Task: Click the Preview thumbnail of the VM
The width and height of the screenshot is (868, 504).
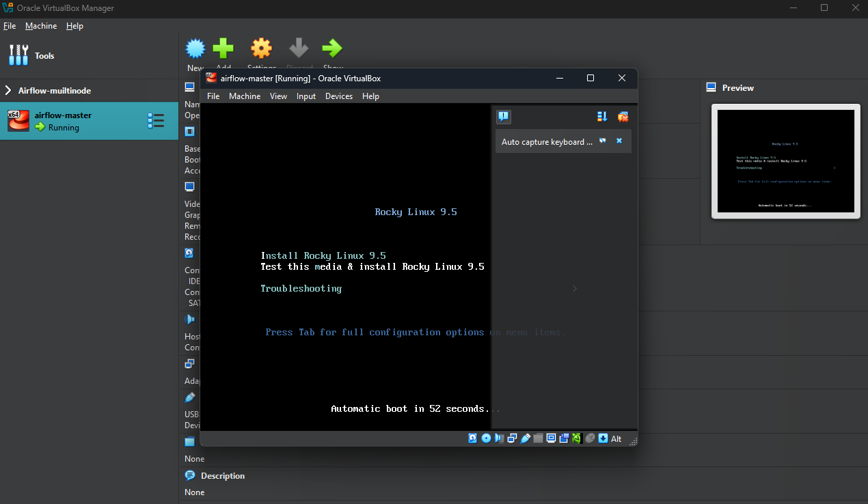Action: [785, 161]
